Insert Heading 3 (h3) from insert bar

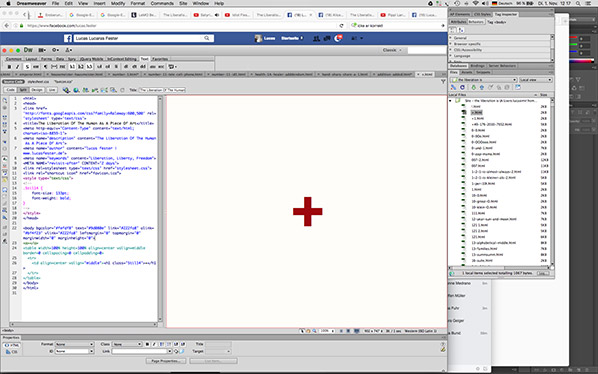[89, 67]
